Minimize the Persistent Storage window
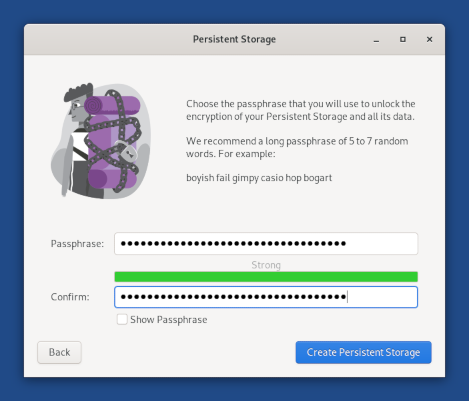This screenshot has height=401, width=469. tap(376, 40)
